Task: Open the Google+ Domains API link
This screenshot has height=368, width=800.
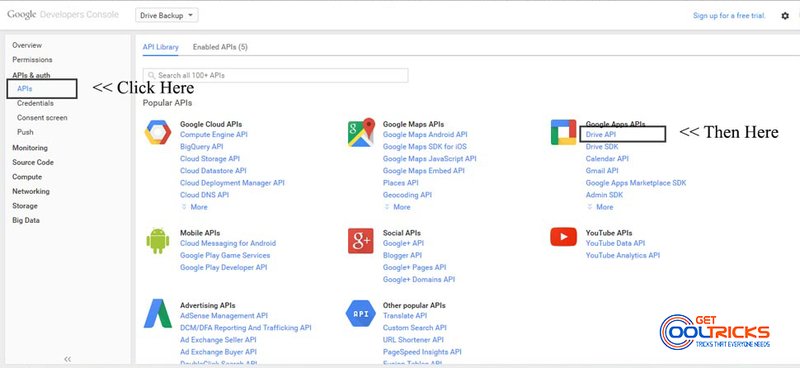Action: pos(419,280)
